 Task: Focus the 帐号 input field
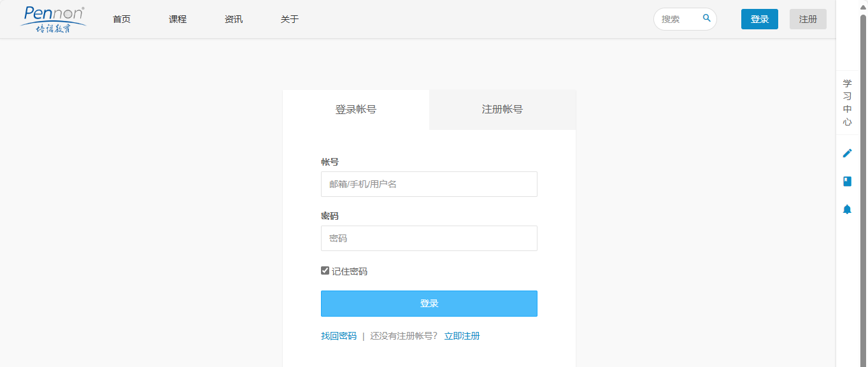click(429, 184)
